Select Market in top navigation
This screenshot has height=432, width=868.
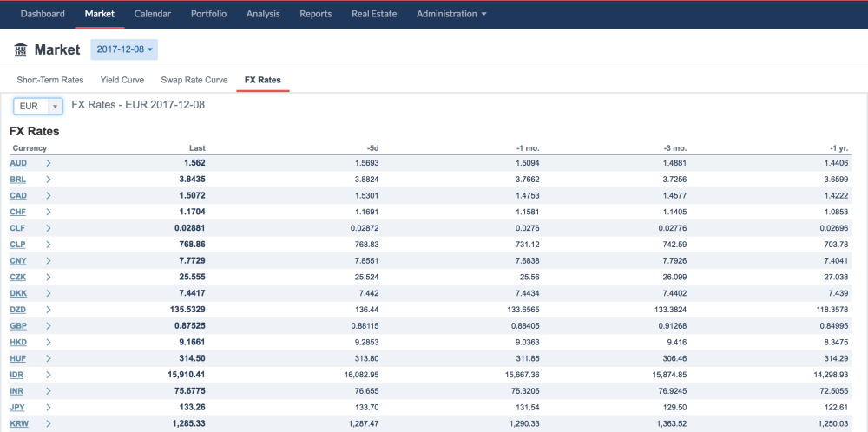pyautogui.click(x=100, y=14)
